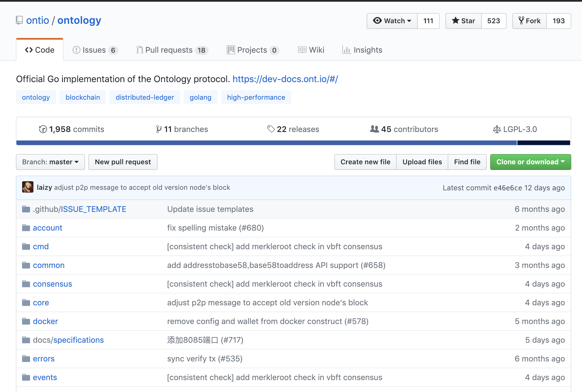Open the dev-docs.ont.io link
Screen dimensions: 582x392
(285, 79)
